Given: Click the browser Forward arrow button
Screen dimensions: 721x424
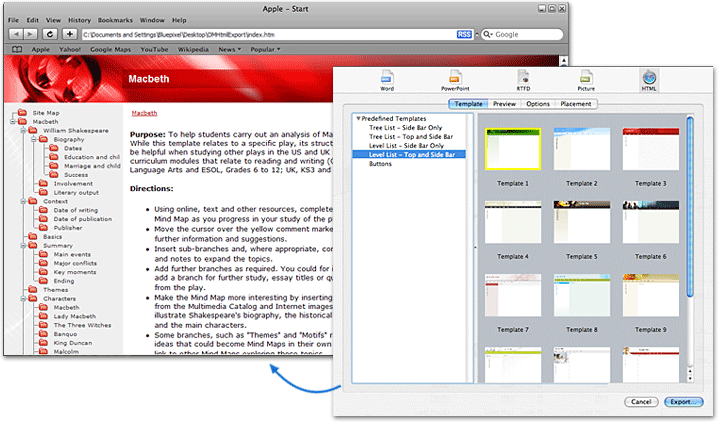Looking at the screenshot, I should point(30,34).
